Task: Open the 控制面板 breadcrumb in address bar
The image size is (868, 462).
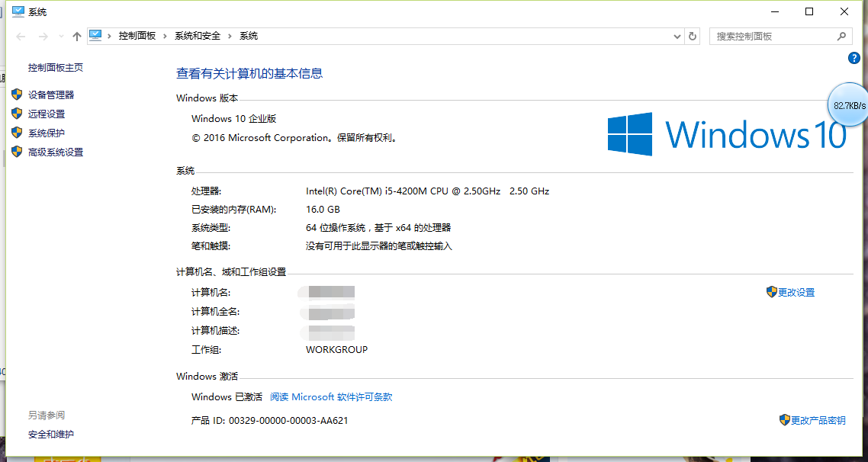Action: click(137, 36)
